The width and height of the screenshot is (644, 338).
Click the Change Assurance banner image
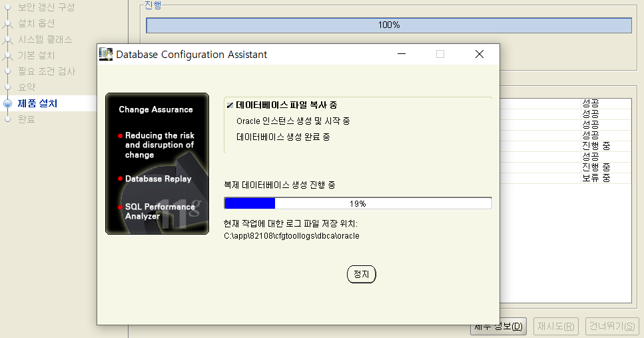pyautogui.click(x=157, y=163)
